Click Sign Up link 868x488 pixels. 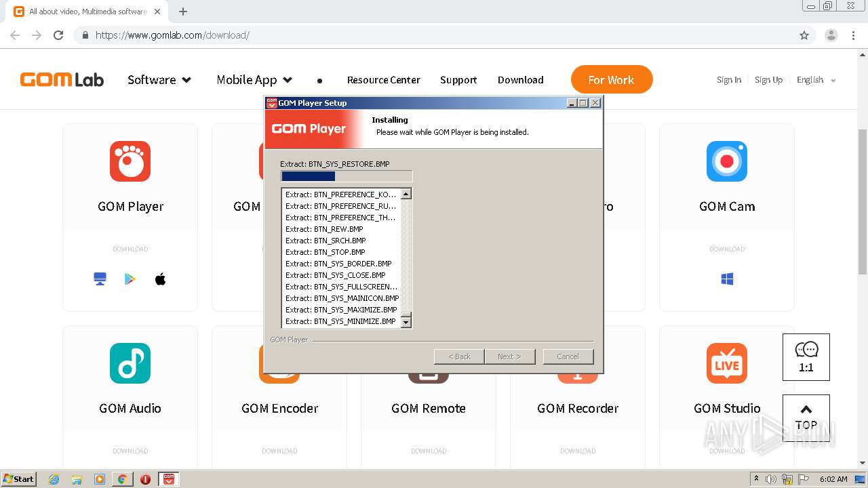(768, 80)
